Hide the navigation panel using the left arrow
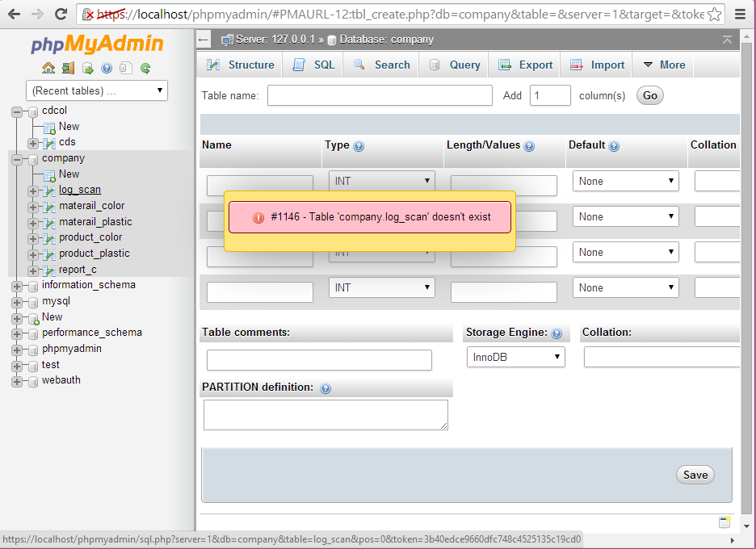The image size is (756, 549). coord(202,39)
